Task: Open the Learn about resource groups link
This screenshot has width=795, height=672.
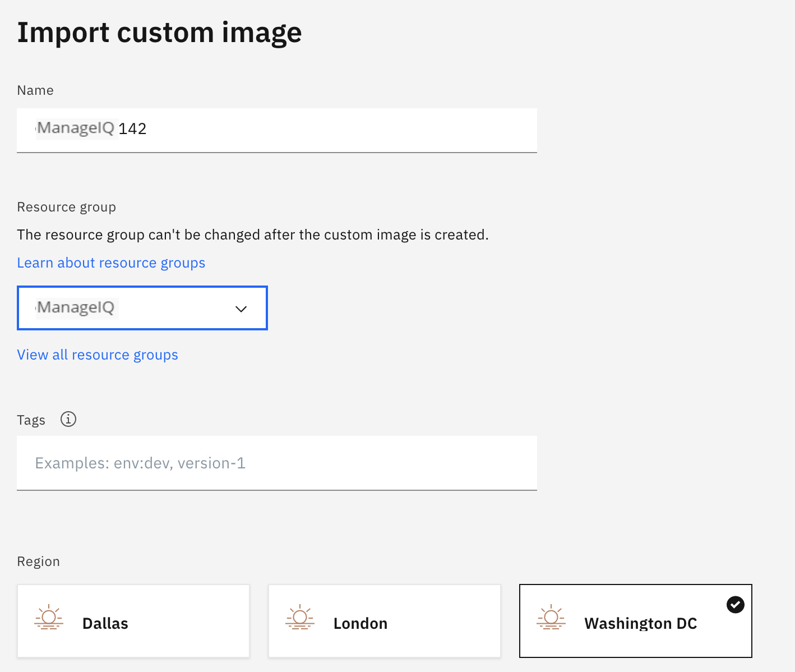Action: click(x=111, y=262)
